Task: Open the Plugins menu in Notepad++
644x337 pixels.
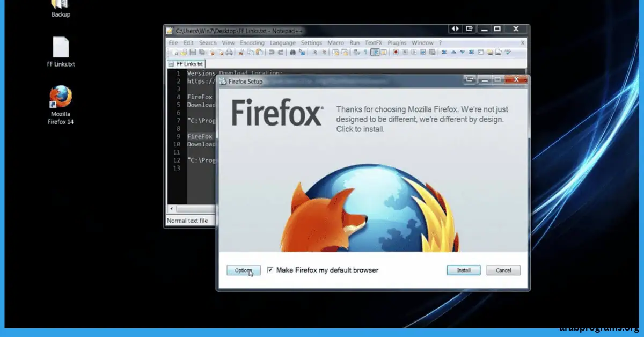Action: click(397, 43)
